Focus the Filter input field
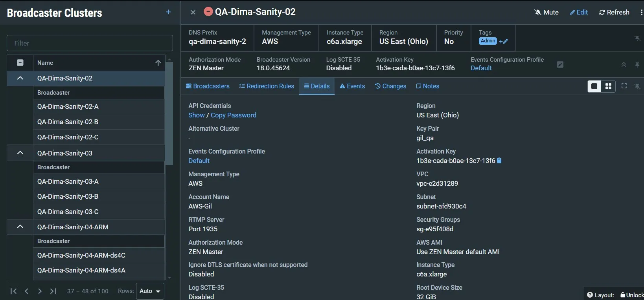644x300 pixels. 90,43
